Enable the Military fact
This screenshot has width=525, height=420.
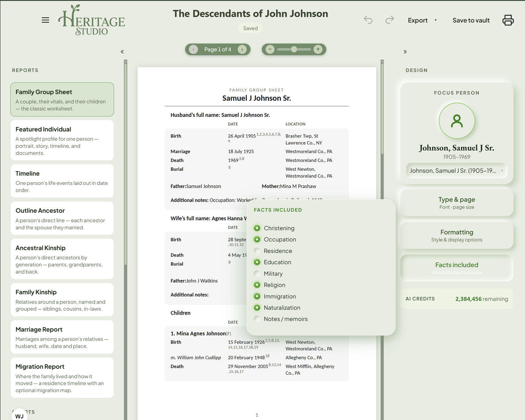[257, 274]
